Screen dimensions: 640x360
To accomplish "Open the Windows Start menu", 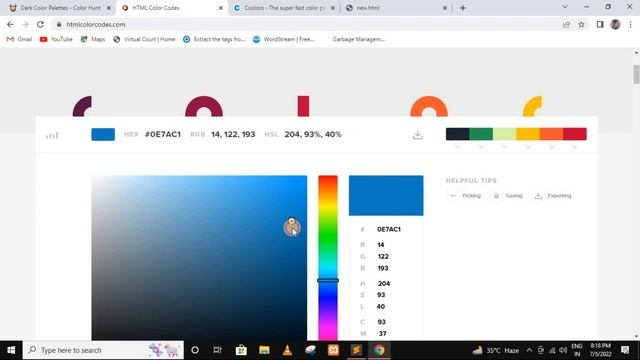I will (x=11, y=350).
